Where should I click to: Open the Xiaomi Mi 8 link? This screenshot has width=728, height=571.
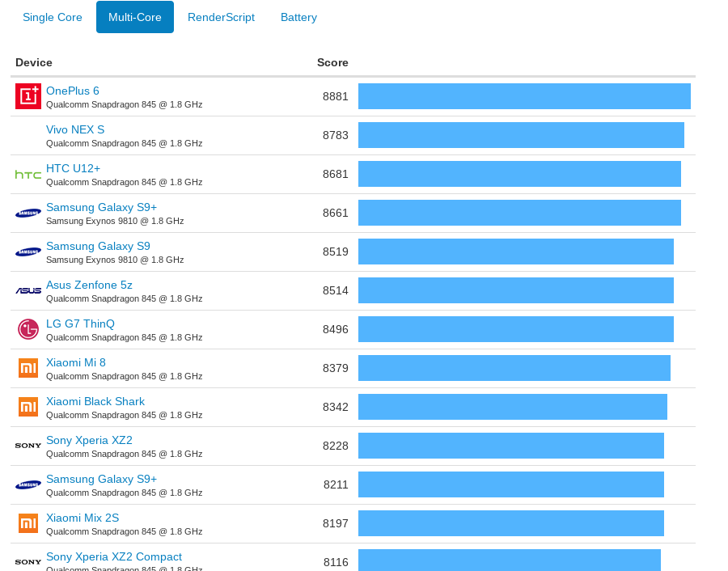tap(76, 362)
